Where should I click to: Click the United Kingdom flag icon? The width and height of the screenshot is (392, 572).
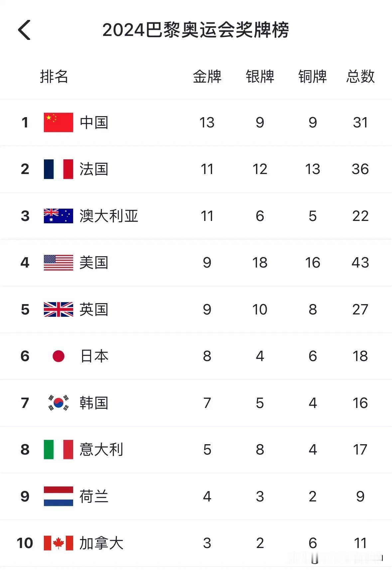[x=59, y=309]
